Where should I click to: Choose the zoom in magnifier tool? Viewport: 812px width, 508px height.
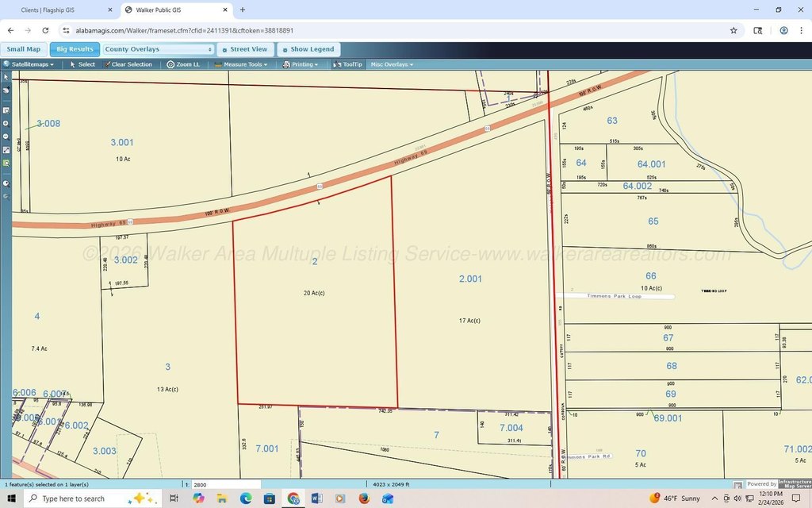point(6,123)
